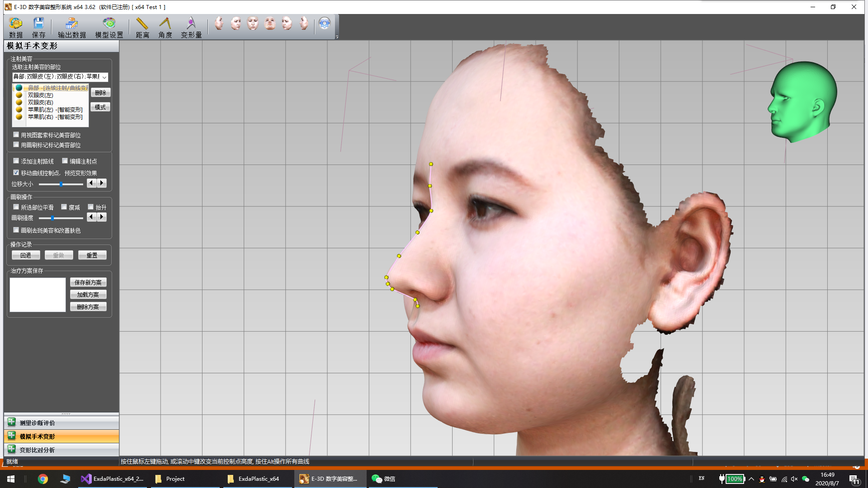Open Chrome from the taskbar
Screen dimensions: 868x488
click(x=43, y=479)
